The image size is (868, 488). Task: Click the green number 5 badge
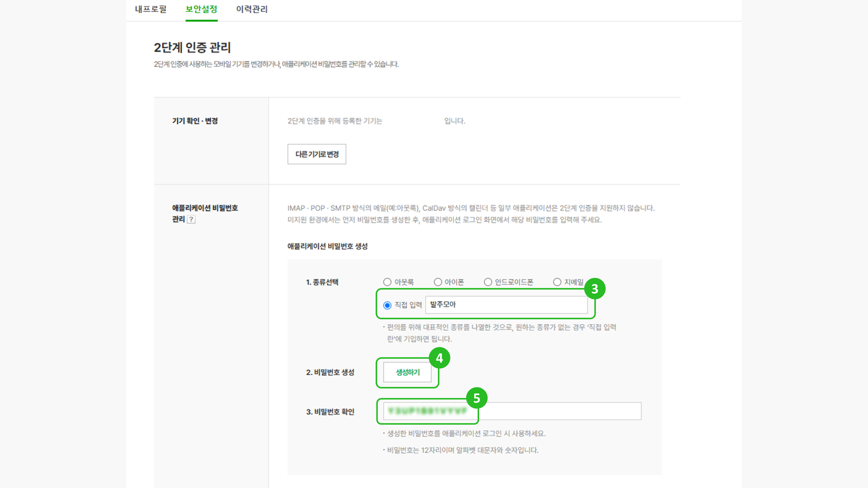[477, 398]
